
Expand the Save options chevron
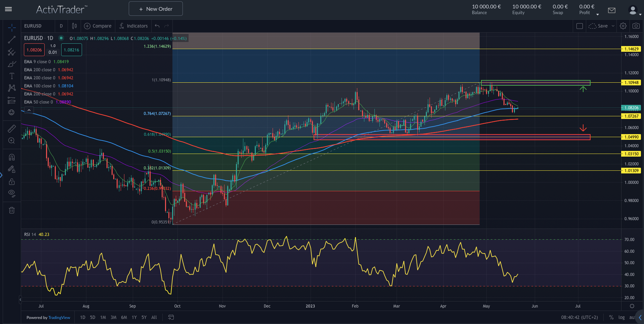tap(613, 26)
